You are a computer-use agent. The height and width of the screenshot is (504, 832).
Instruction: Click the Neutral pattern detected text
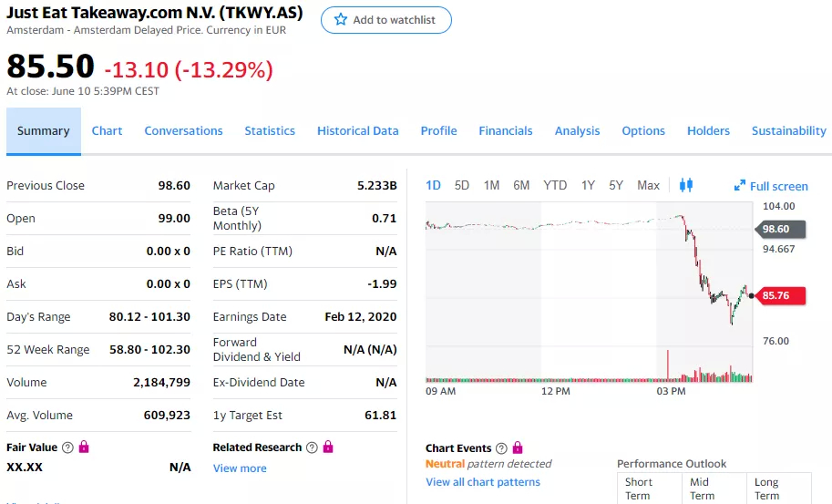[x=488, y=464]
